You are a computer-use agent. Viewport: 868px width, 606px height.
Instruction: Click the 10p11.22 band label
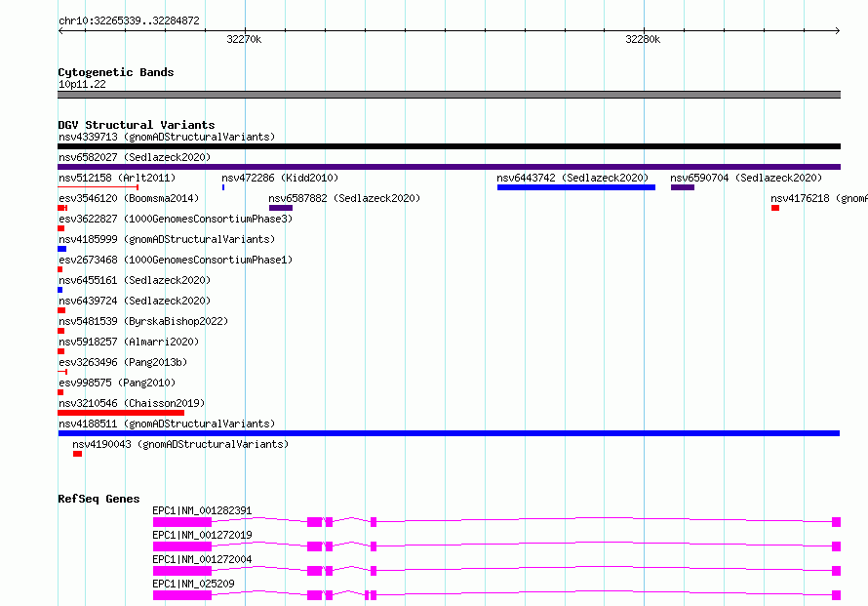(x=82, y=84)
